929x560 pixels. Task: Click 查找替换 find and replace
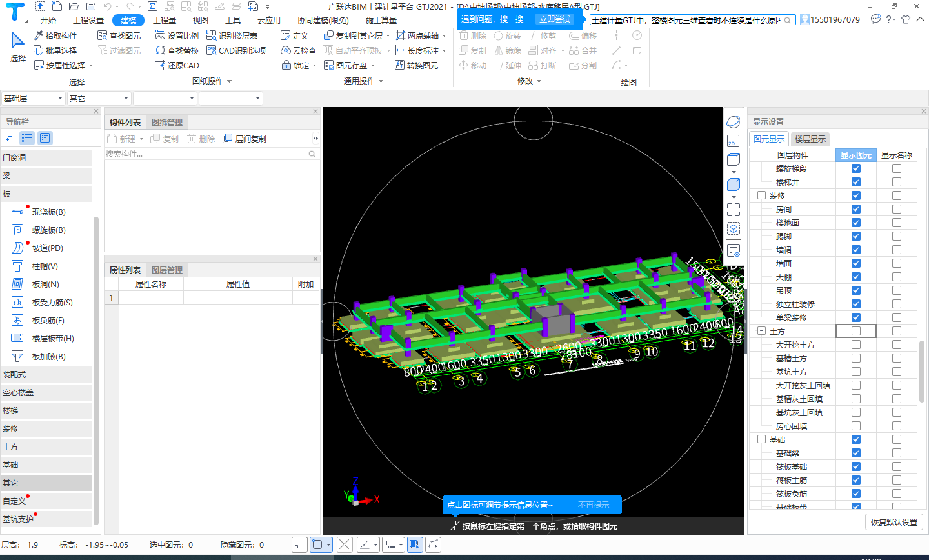(x=177, y=50)
